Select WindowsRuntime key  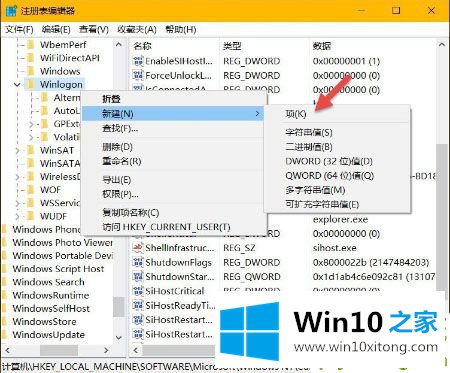51,296
